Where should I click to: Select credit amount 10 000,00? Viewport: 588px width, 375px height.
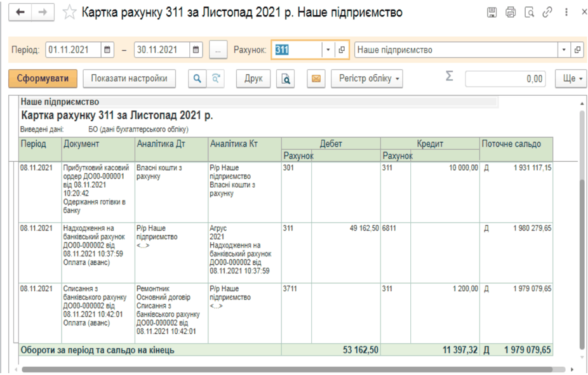coord(444,192)
